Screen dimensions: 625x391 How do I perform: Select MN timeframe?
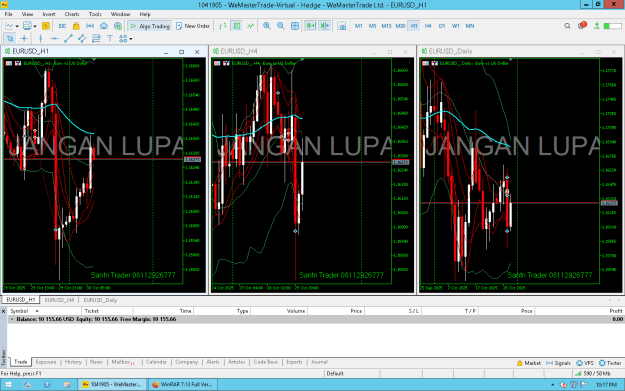pyautogui.click(x=470, y=26)
